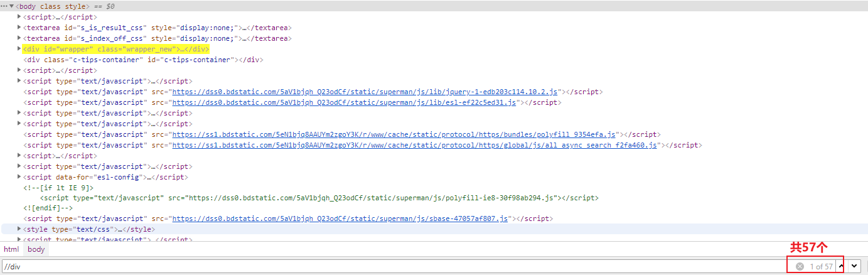This screenshot has width=868, height=275.
Task: Collapse the body element node
Action: (11, 6)
